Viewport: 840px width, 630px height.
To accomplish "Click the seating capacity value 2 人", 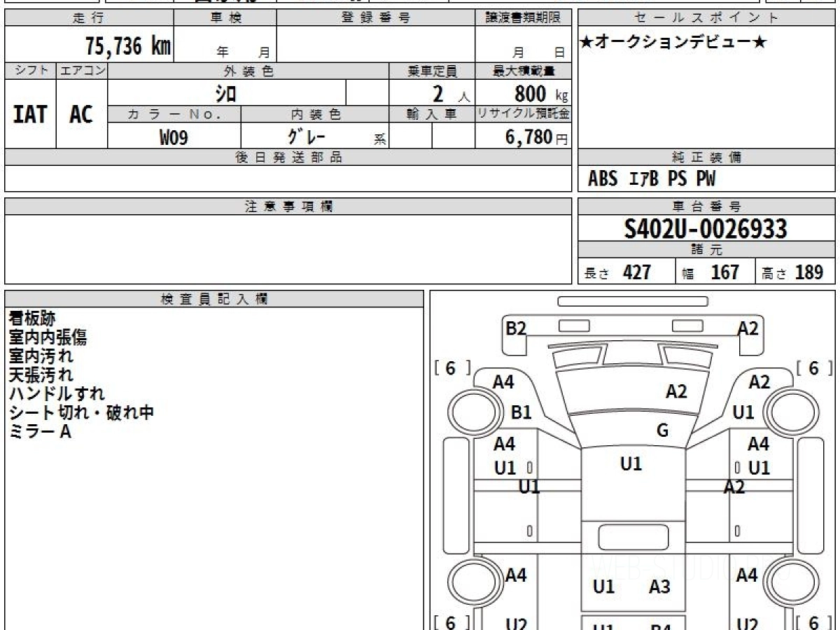I will 450,93.
